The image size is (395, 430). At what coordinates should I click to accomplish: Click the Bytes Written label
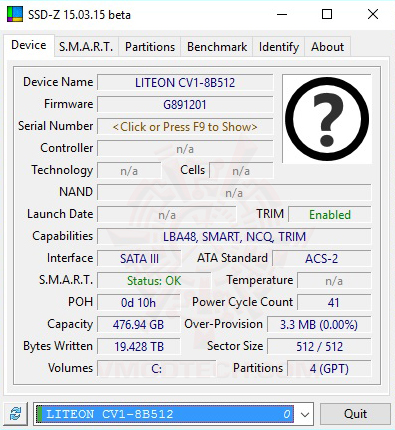pos(58,346)
